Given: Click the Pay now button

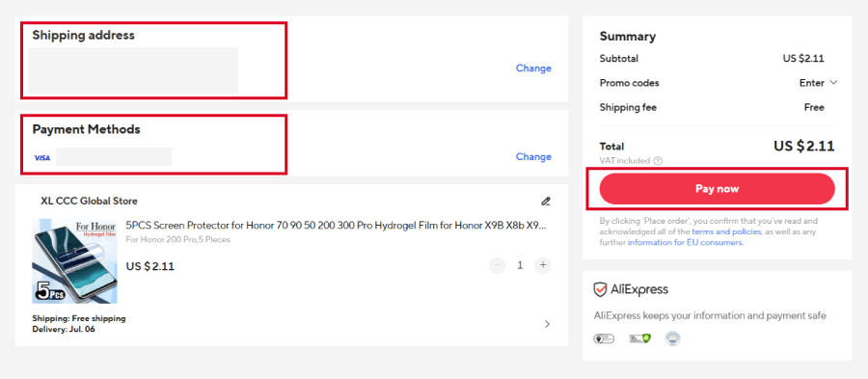Looking at the screenshot, I should (x=717, y=189).
